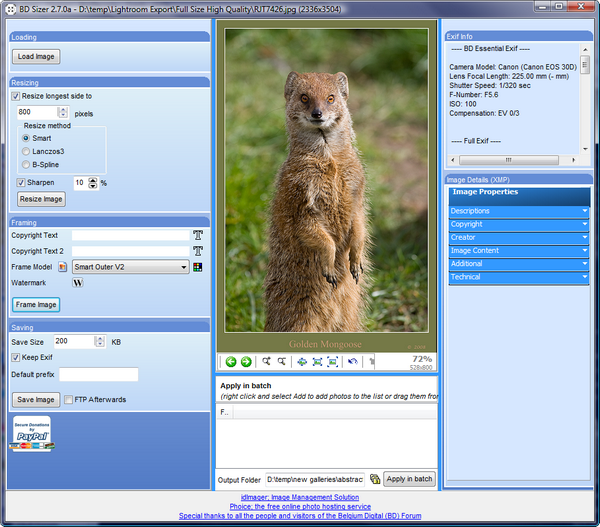Viewport: 600px width, 527px height.
Task: Expand the Image Content section
Action: pyautogui.click(x=519, y=250)
